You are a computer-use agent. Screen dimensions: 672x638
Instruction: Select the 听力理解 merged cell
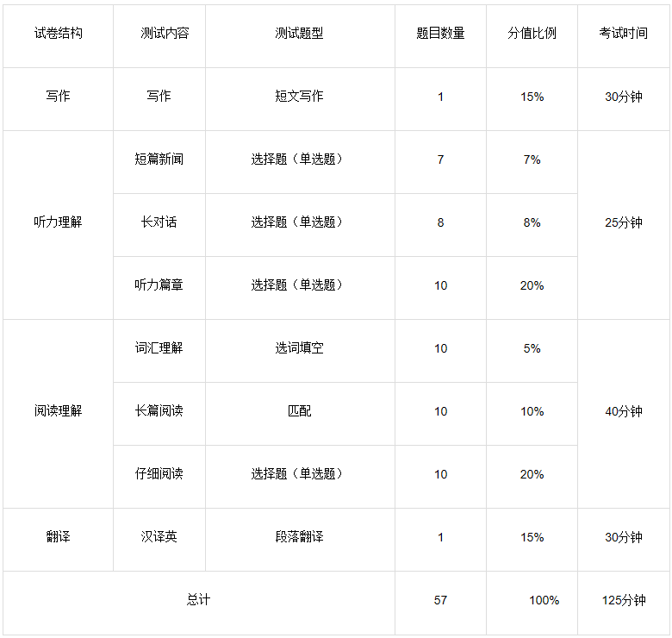click(x=58, y=225)
